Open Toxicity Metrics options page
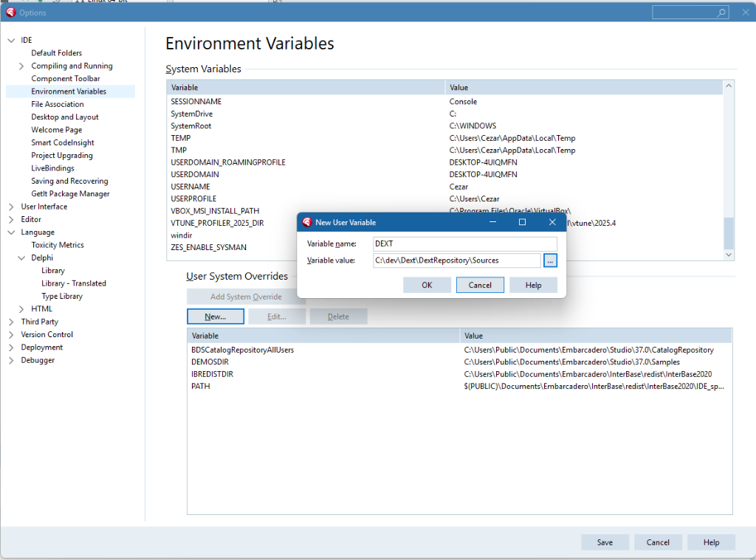Viewport: 756px width, 560px height. coord(58,245)
